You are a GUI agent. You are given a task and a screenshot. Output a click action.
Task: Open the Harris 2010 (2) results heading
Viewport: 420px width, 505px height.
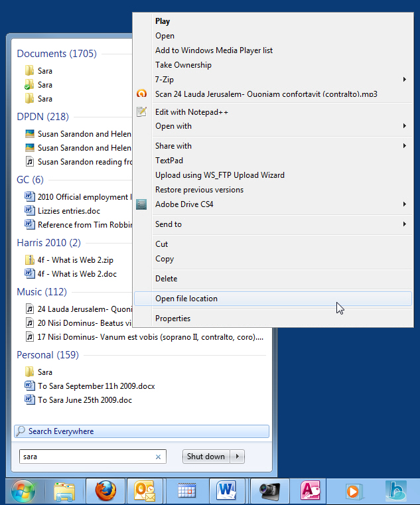pyautogui.click(x=48, y=243)
